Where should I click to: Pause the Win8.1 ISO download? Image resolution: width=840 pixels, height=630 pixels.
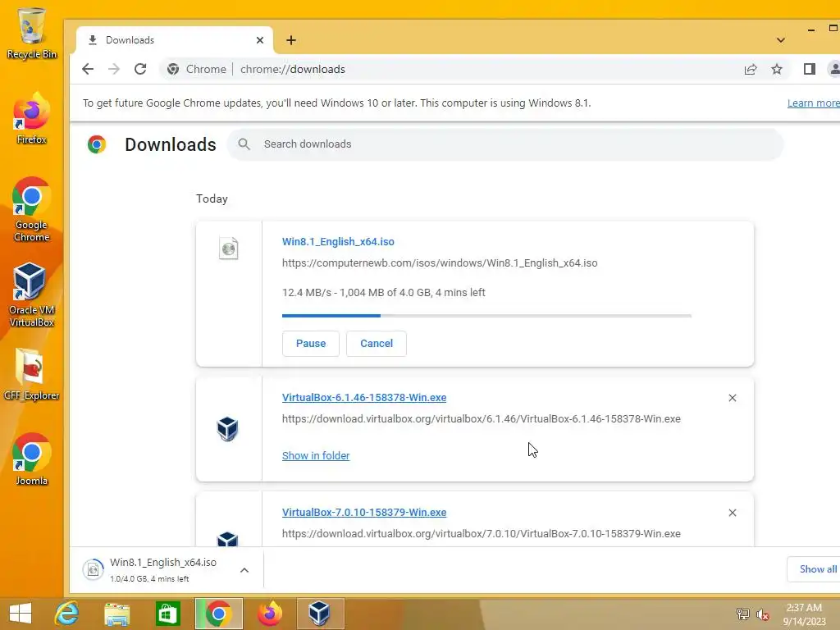[311, 344]
